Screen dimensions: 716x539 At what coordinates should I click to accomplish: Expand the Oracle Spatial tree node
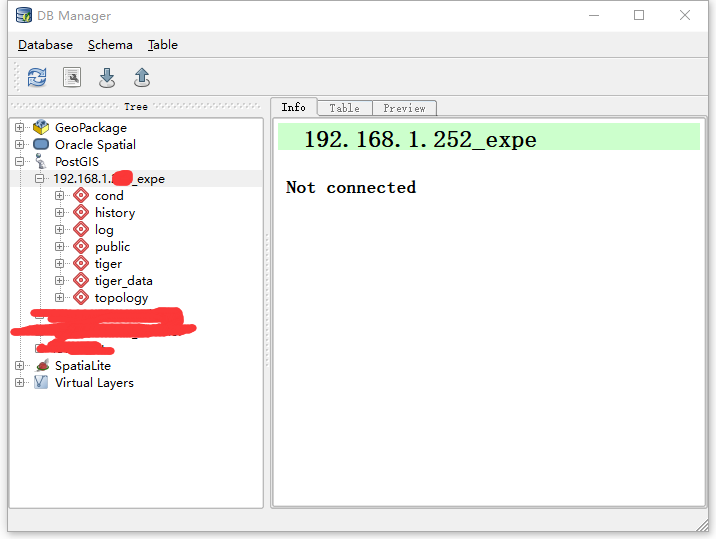[19, 144]
